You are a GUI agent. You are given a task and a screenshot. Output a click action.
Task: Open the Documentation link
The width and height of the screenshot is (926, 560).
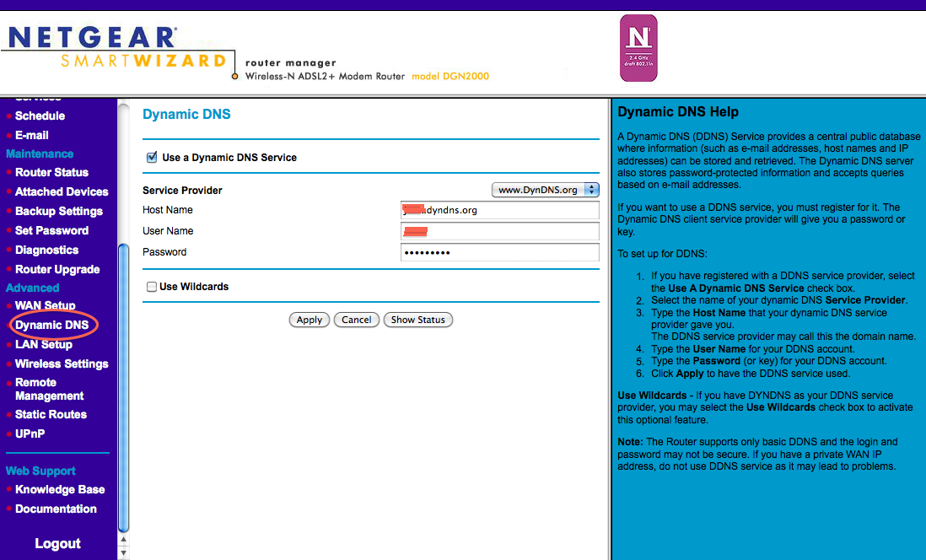coord(57,509)
